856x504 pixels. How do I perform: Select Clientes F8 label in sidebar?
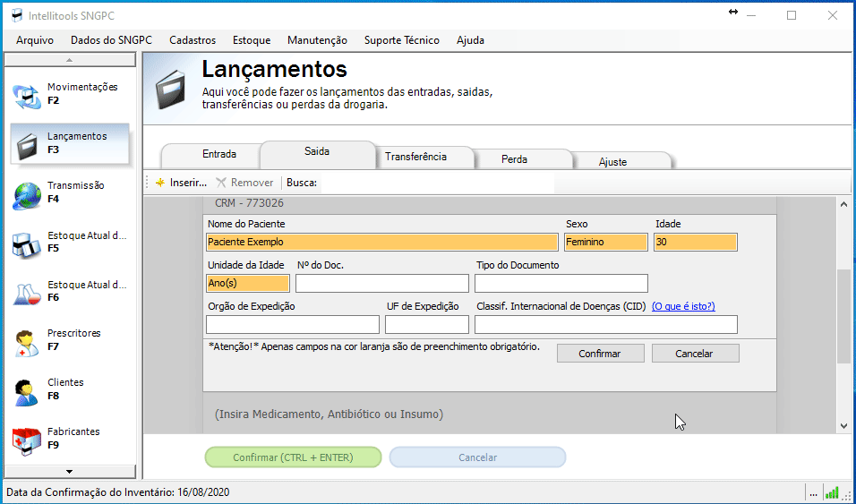[65, 389]
